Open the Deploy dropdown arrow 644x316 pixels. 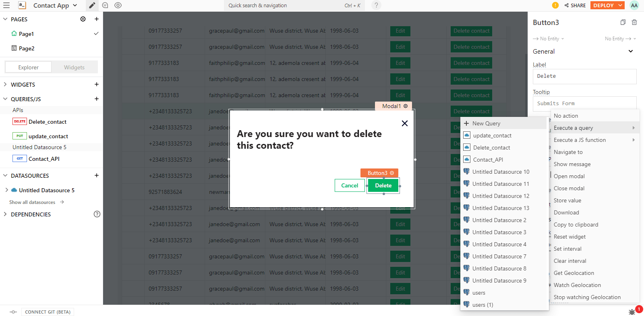[x=620, y=5]
